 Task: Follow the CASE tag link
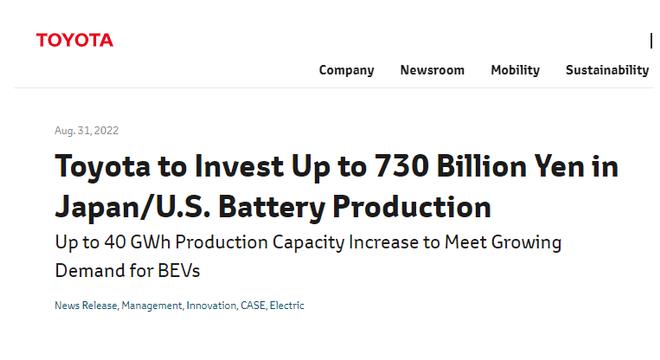(x=253, y=305)
